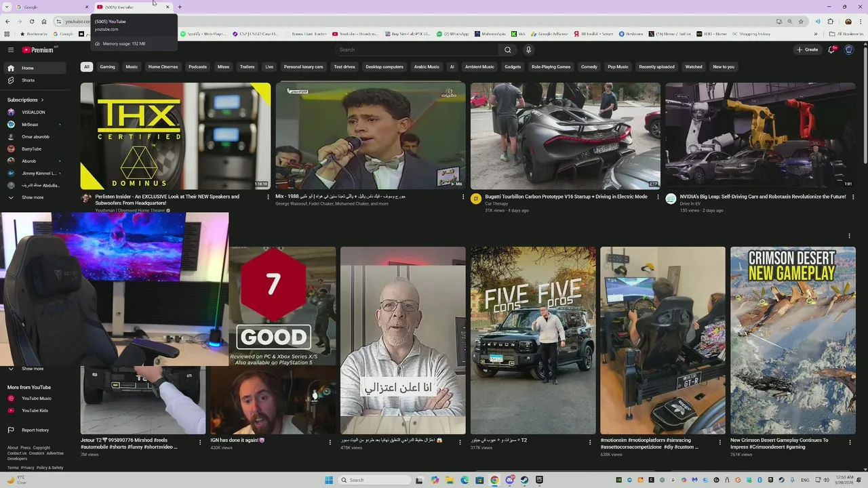Open Steam from the Windows taskbar
This screenshot has height=488, width=868.
[524, 480]
